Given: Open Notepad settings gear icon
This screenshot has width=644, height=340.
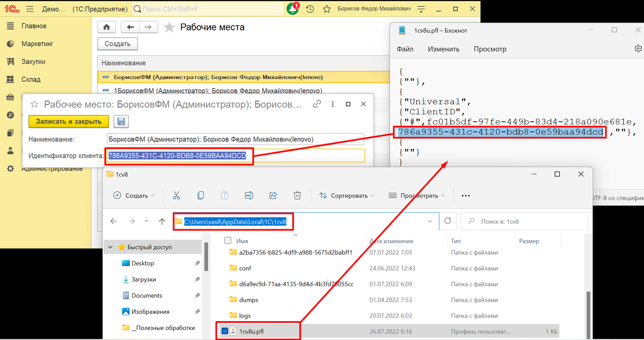Looking at the screenshot, I should [638, 49].
